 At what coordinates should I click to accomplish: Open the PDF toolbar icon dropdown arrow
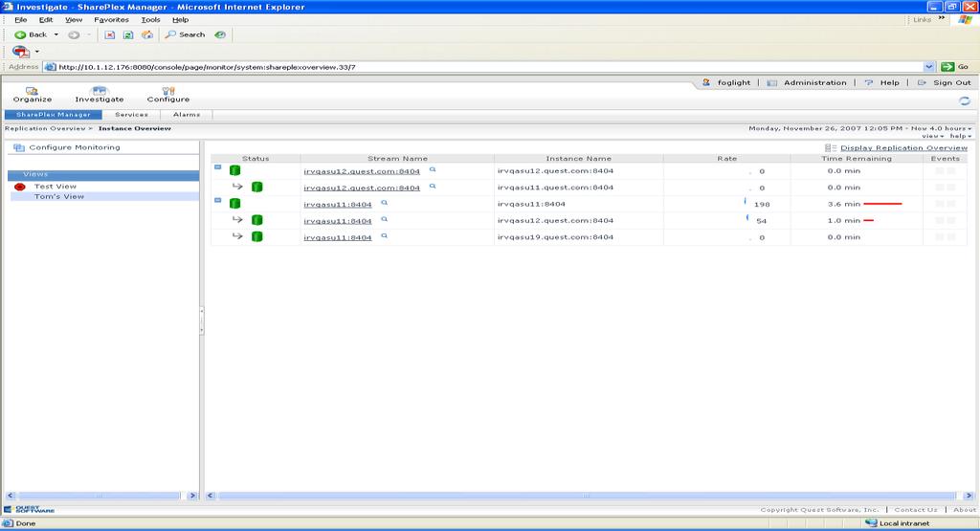point(37,52)
